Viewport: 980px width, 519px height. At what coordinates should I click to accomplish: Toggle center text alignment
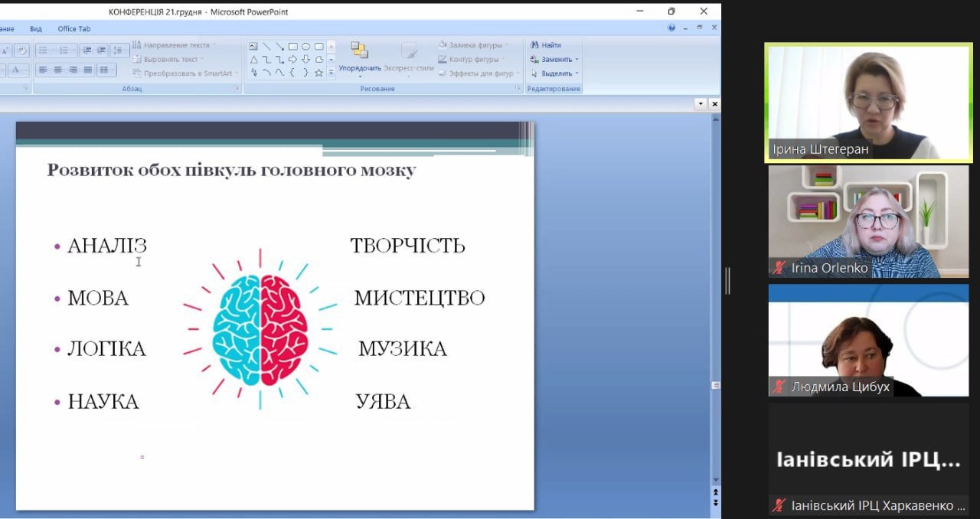tap(57, 70)
